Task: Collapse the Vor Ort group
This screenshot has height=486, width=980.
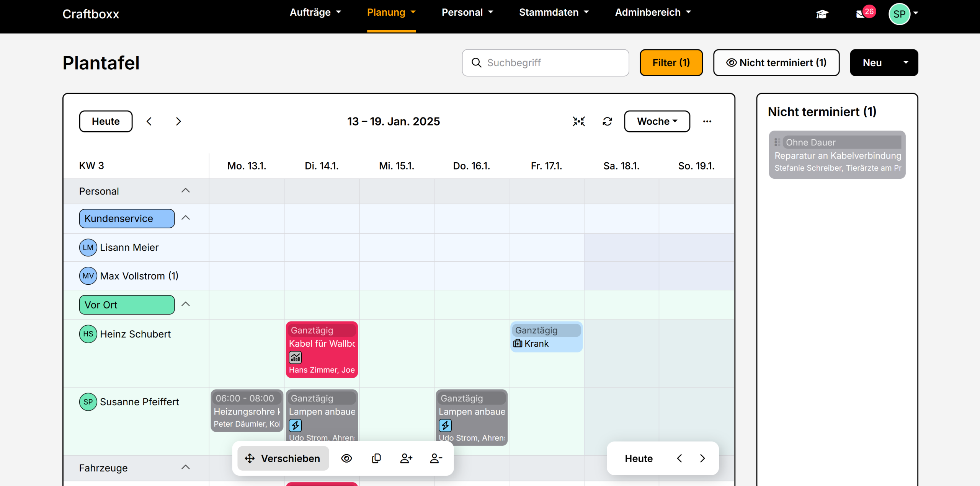Action: (186, 304)
